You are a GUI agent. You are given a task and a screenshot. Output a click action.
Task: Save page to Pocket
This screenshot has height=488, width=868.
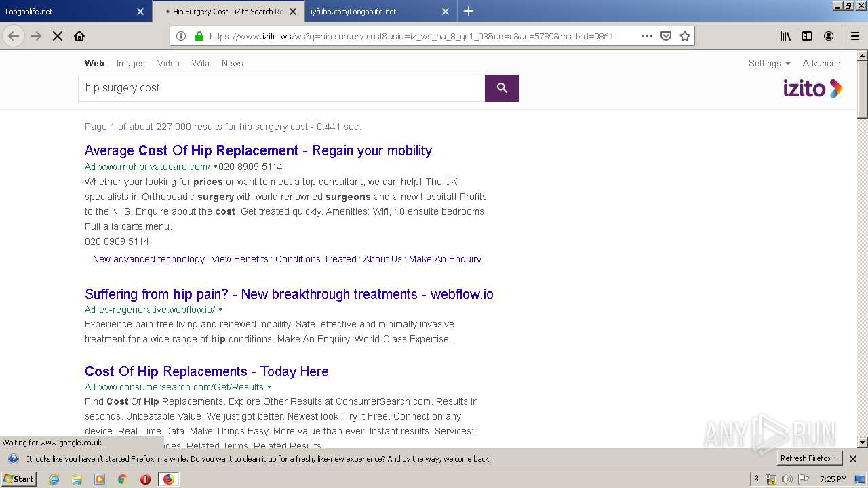coord(666,36)
